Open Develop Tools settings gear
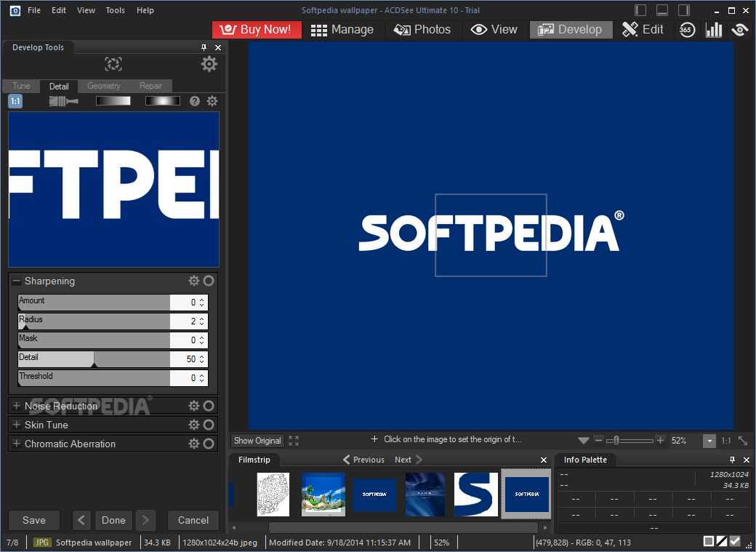The image size is (756, 552). coord(209,64)
